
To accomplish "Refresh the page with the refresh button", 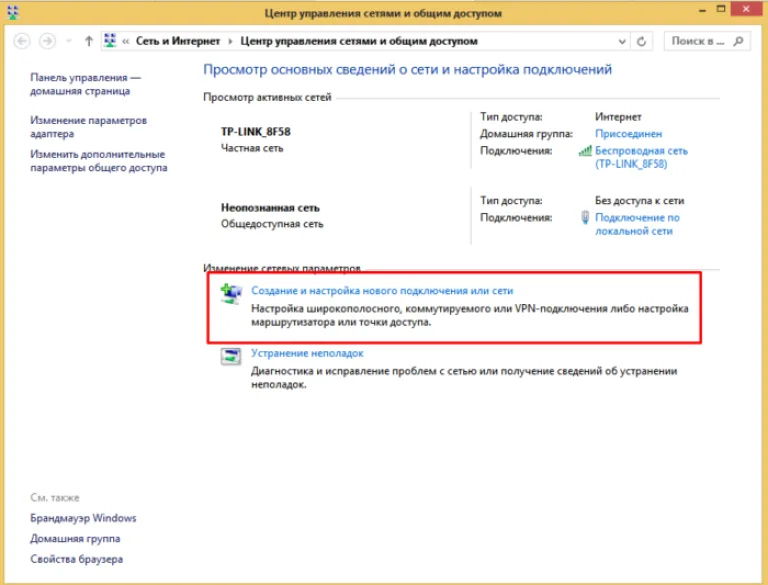I will click(x=641, y=42).
